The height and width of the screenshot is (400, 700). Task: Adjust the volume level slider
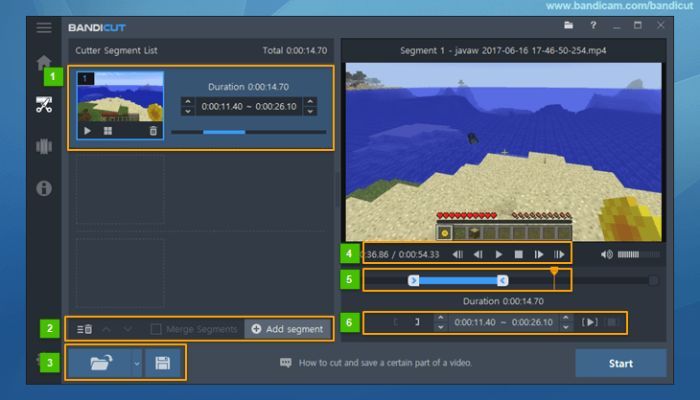tap(638, 254)
